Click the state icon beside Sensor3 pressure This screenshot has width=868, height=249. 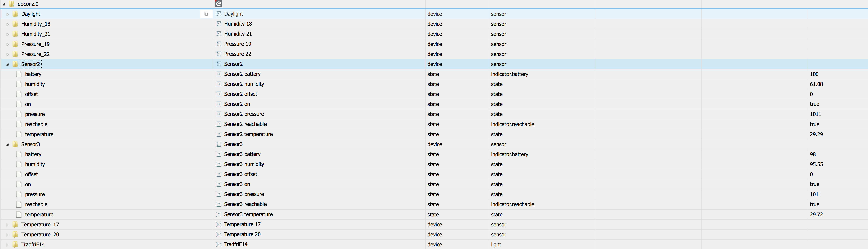pos(219,194)
